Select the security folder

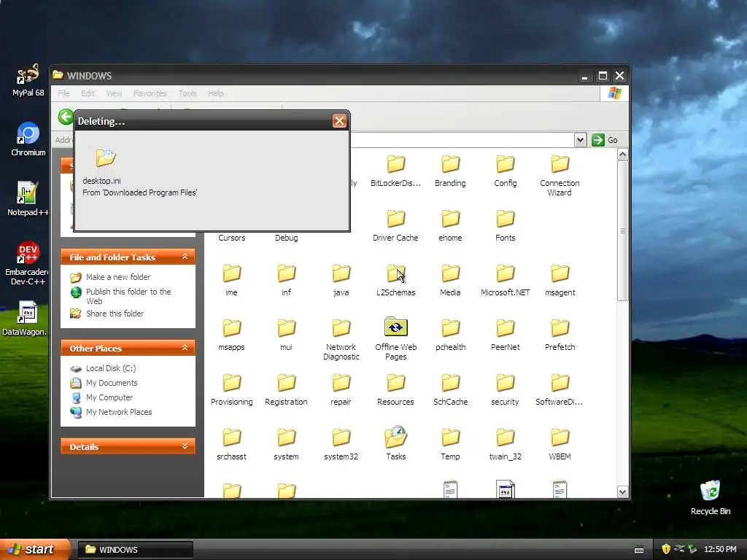point(505,389)
